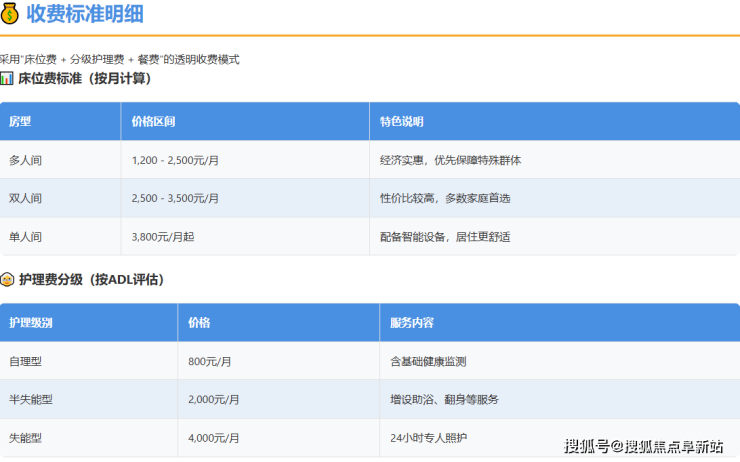Select the 自理型 care level cell

click(25, 361)
